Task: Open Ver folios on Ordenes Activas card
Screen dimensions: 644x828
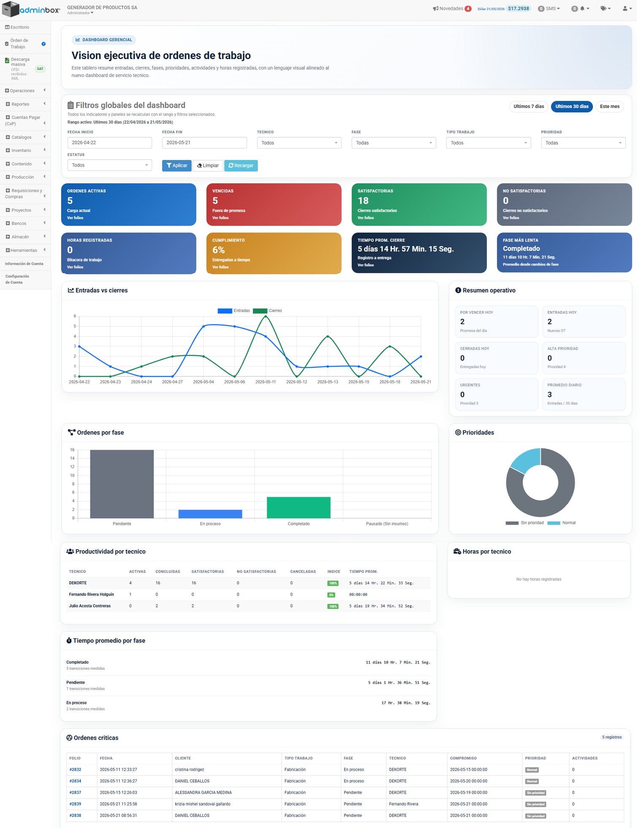Action: (75, 218)
